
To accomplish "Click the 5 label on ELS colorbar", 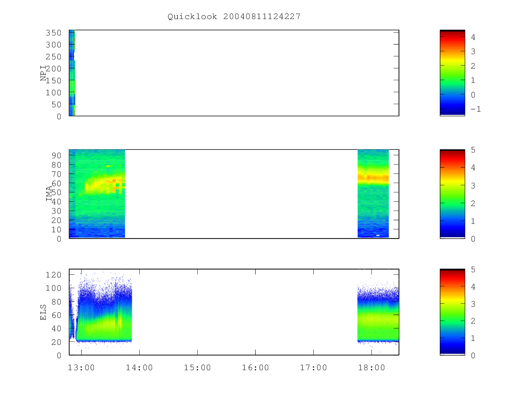I will pos(473,270).
